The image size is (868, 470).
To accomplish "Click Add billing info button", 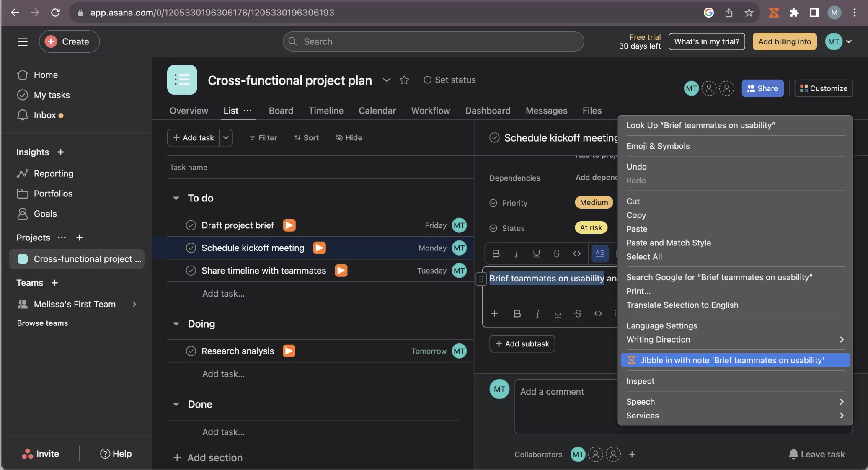I will tap(785, 41).
